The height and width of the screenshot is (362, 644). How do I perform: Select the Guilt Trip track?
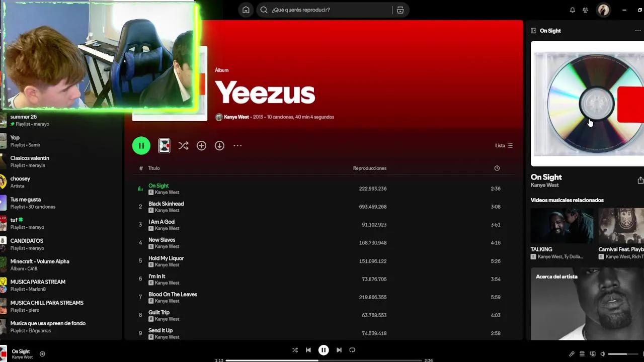[x=324, y=315]
